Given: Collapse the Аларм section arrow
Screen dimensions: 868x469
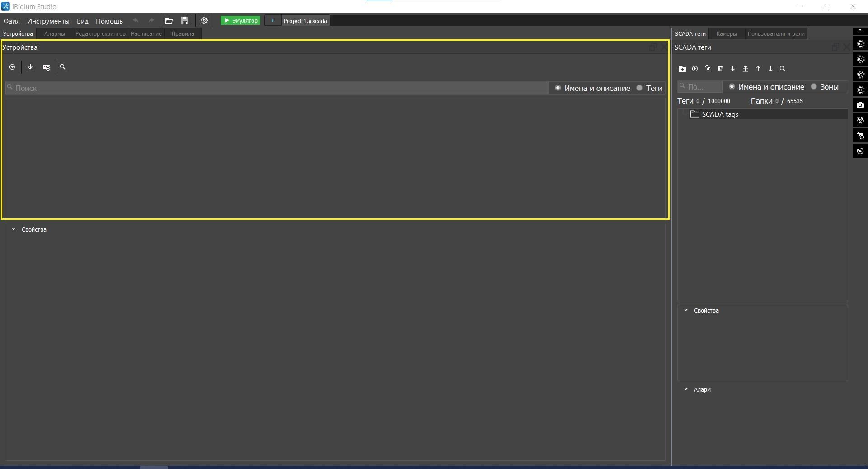Looking at the screenshot, I should 686,390.
